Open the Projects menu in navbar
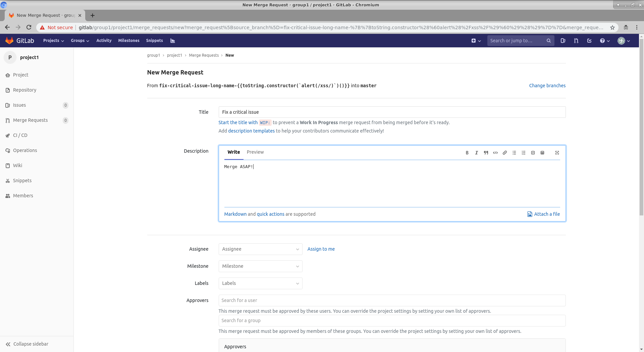This screenshot has height=352, width=644. [53, 41]
